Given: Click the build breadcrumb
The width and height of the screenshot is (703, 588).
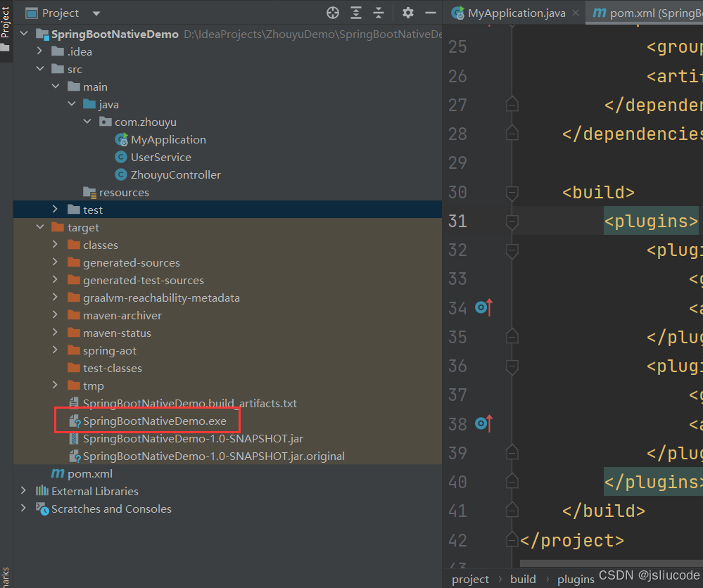Looking at the screenshot, I should click(x=523, y=579).
